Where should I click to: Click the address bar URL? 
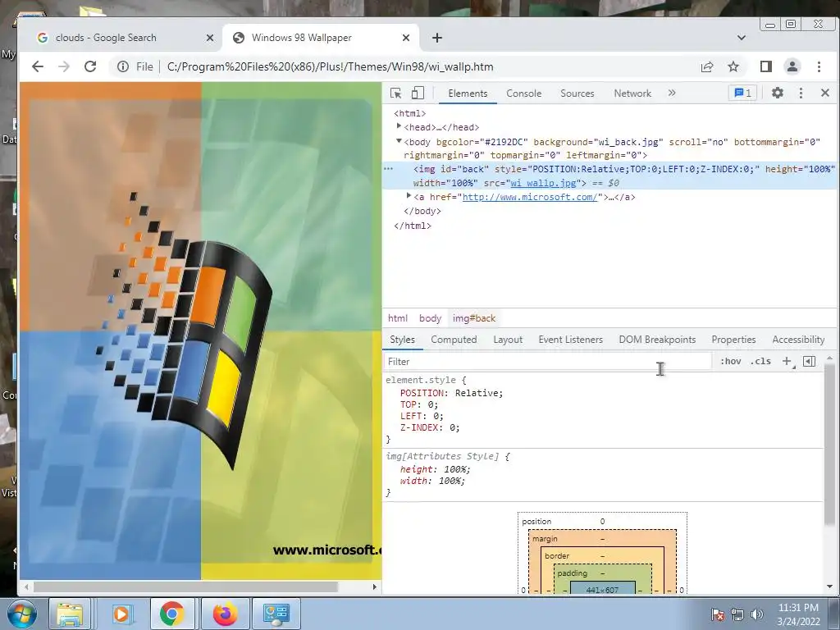[x=330, y=67]
